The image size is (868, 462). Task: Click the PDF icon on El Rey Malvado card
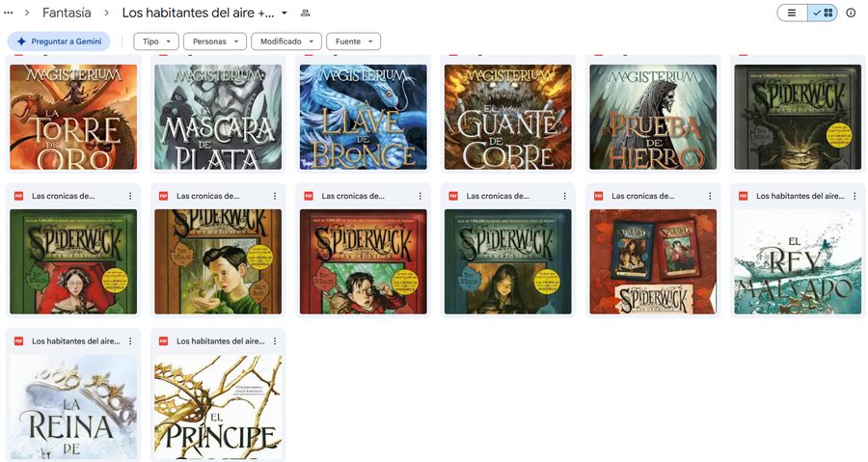[x=743, y=196]
